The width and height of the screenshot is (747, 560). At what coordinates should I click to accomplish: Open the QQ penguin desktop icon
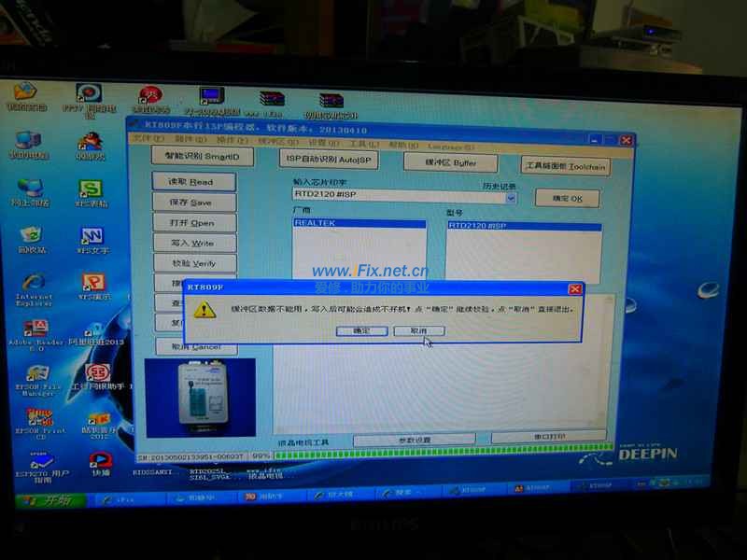pyautogui.click(x=90, y=141)
